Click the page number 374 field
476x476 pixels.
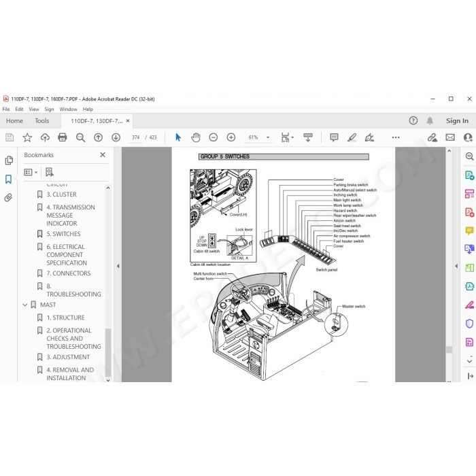(x=136, y=137)
